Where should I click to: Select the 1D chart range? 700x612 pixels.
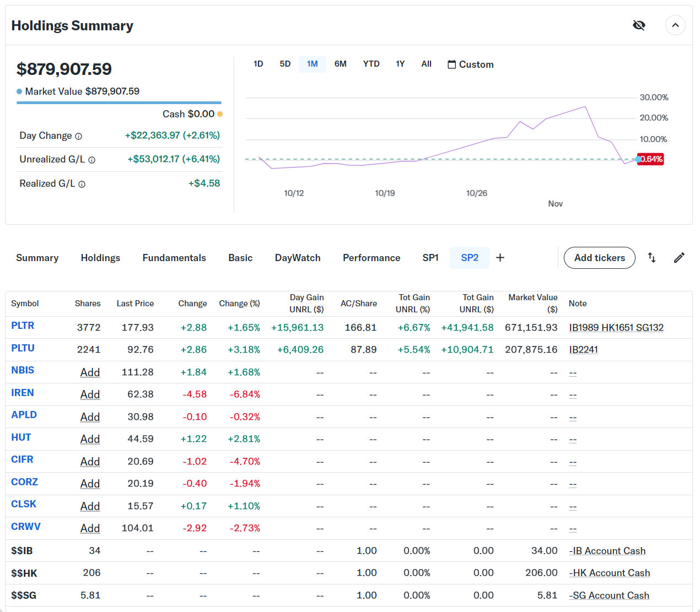tap(258, 64)
